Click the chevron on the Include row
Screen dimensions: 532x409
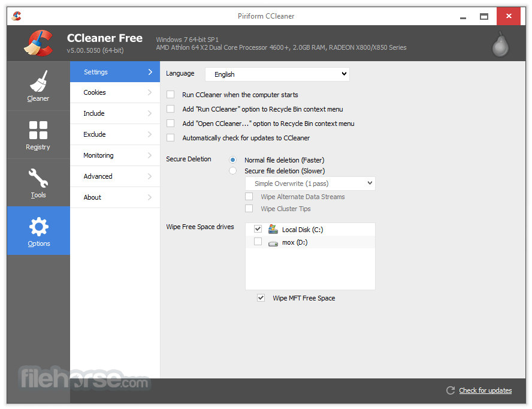click(150, 113)
